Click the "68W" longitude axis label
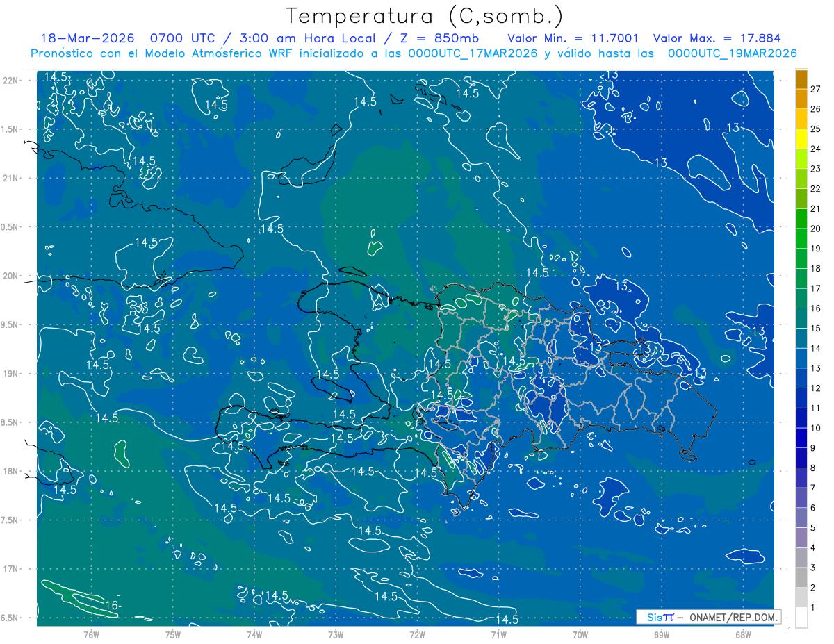Image resolution: width=834 pixels, height=644 pixels. point(743,635)
